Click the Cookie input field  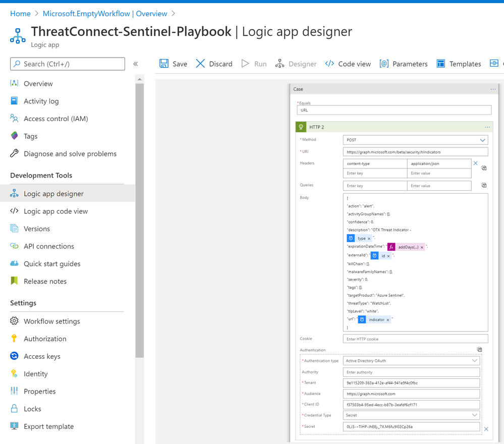pyautogui.click(x=415, y=339)
